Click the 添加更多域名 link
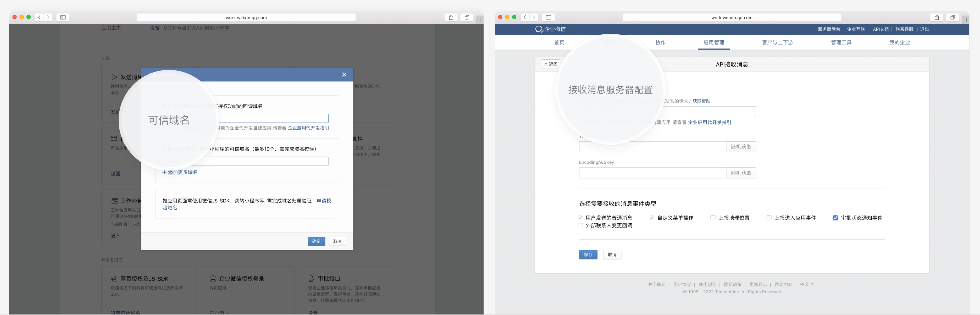980x315 pixels. pos(182,172)
